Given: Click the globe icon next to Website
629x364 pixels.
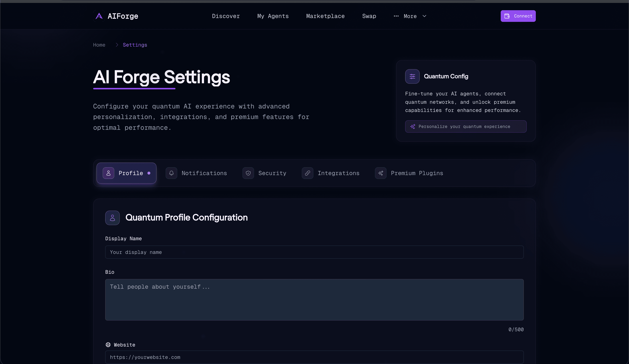Looking at the screenshot, I should pos(108,345).
